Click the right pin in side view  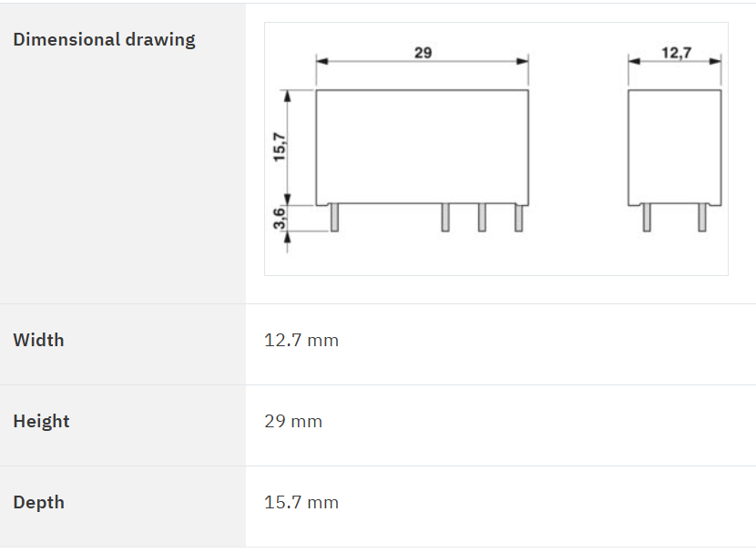coord(702,218)
